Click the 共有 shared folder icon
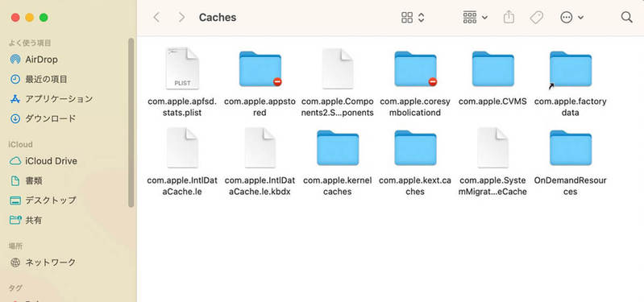 (x=15, y=220)
